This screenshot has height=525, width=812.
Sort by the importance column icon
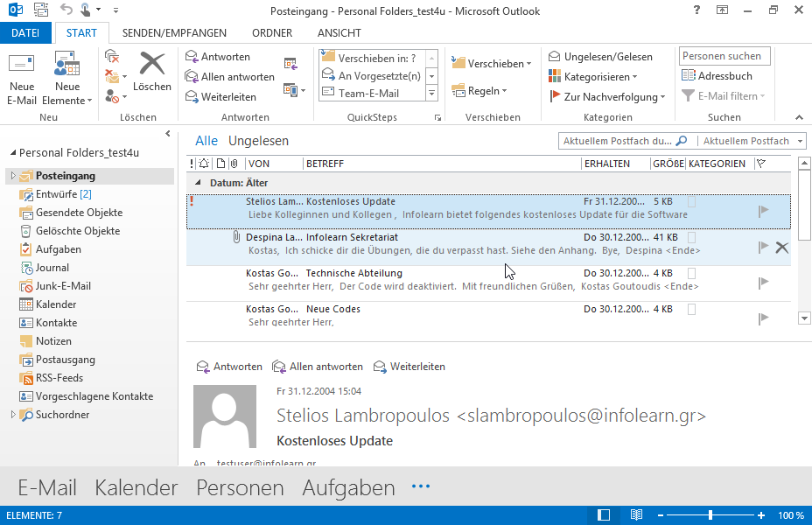point(192,164)
